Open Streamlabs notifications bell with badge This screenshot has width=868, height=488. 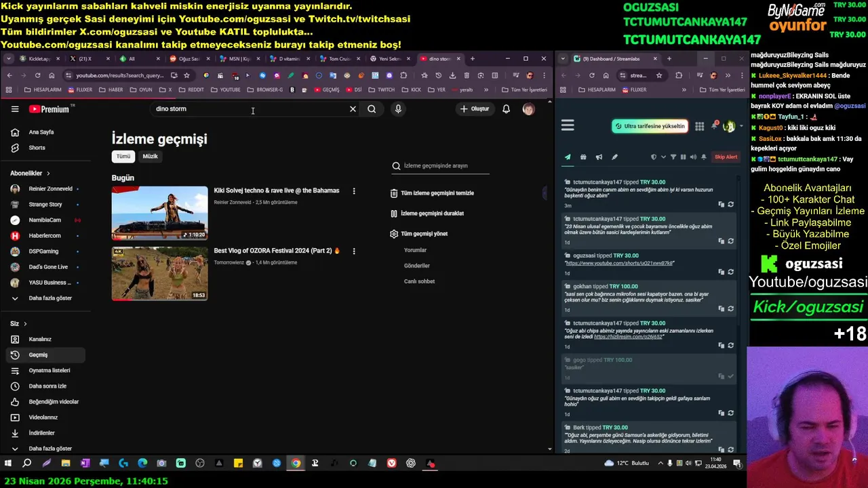tap(715, 125)
